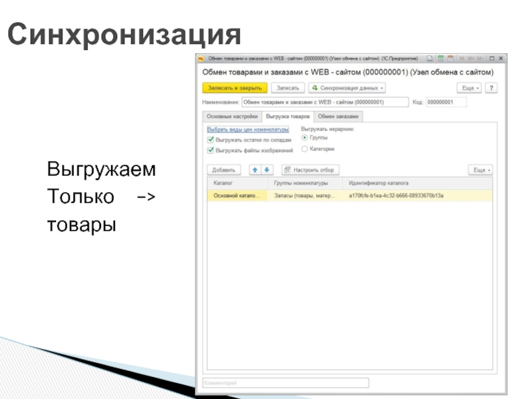Click the M+ memory button in title bar
This screenshot has width=532, height=399.
tap(471, 59)
